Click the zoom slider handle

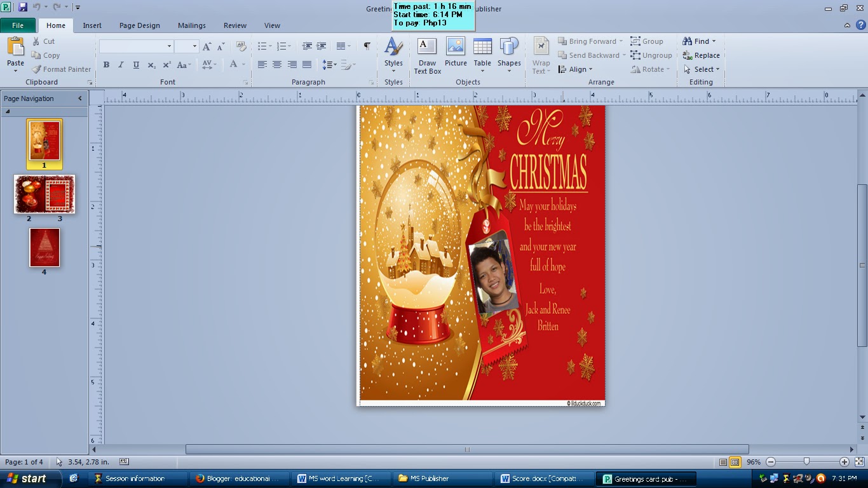coord(806,462)
